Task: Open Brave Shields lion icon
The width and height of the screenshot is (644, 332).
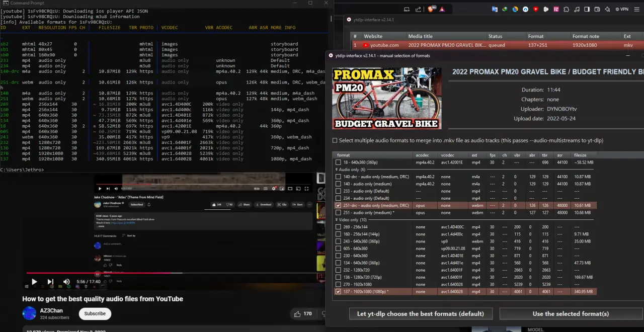Action: point(432,9)
